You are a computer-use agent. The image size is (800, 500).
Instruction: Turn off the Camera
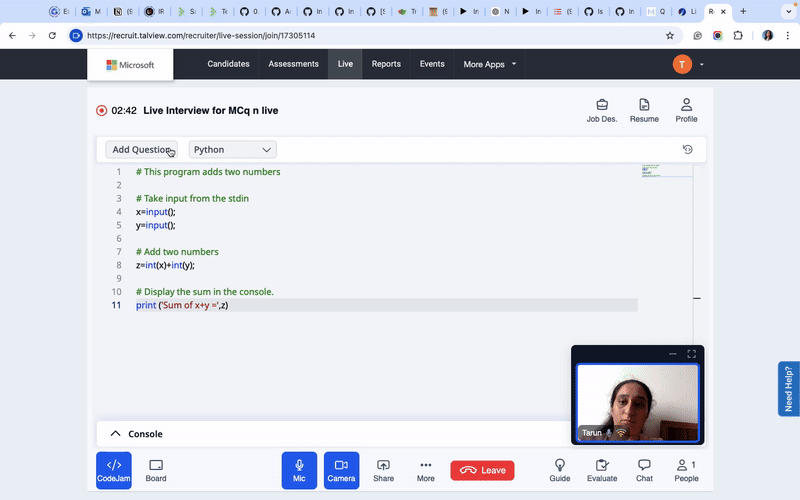[x=341, y=470]
